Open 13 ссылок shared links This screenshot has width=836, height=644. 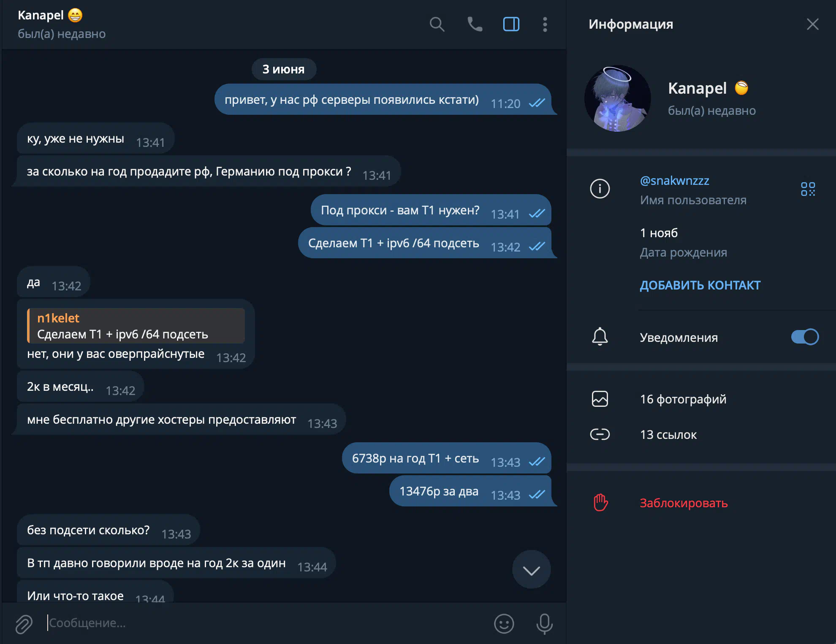click(701, 434)
